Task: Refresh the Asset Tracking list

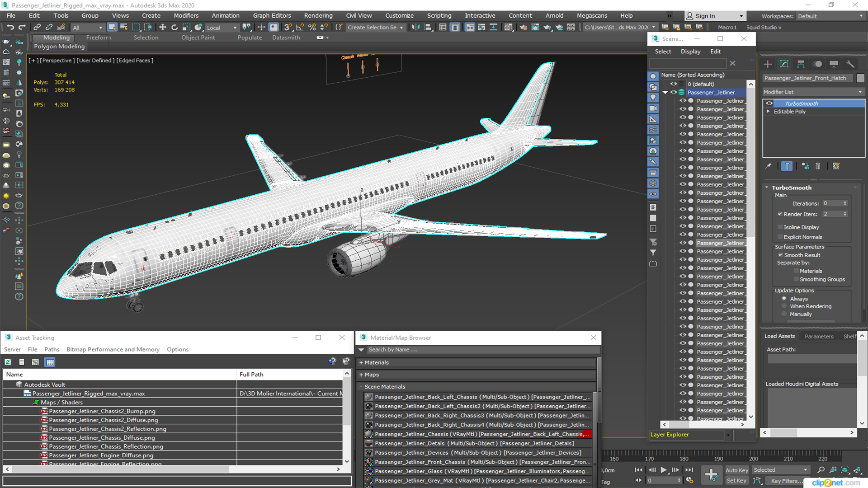Action: pyautogui.click(x=8, y=362)
